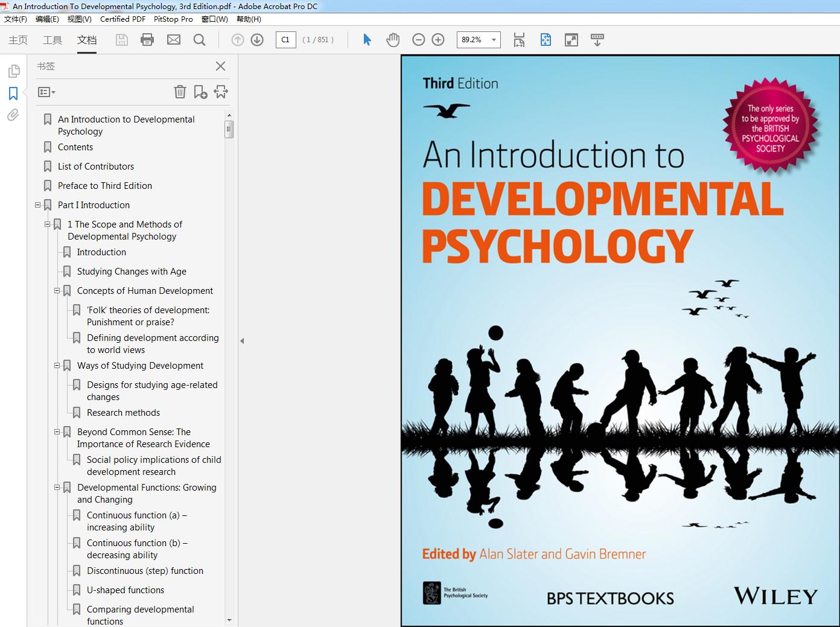This screenshot has width=840, height=627.
Task: Switch to the 工具 tab
Action: (52, 40)
